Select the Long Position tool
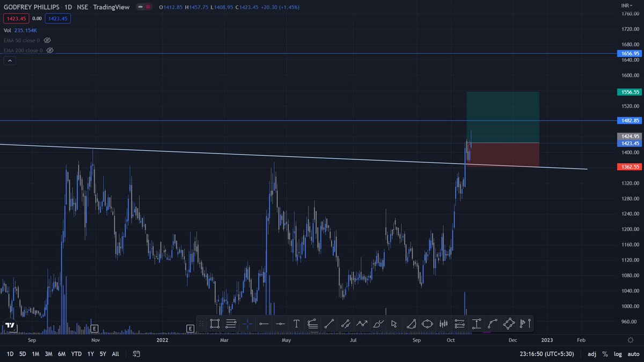Screen dimensions: 644x362 pos(460,323)
